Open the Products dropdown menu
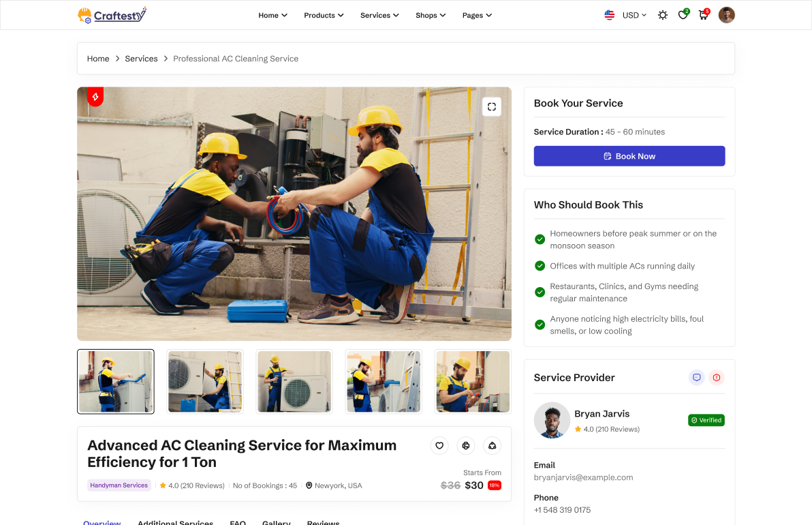Screen dimensions: 812x525 (x=324, y=15)
